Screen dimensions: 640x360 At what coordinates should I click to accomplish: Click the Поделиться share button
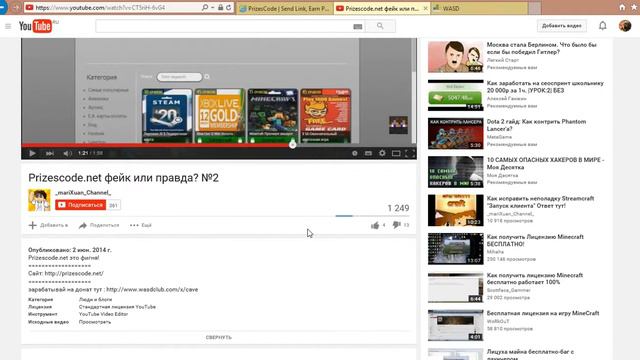coord(99,225)
